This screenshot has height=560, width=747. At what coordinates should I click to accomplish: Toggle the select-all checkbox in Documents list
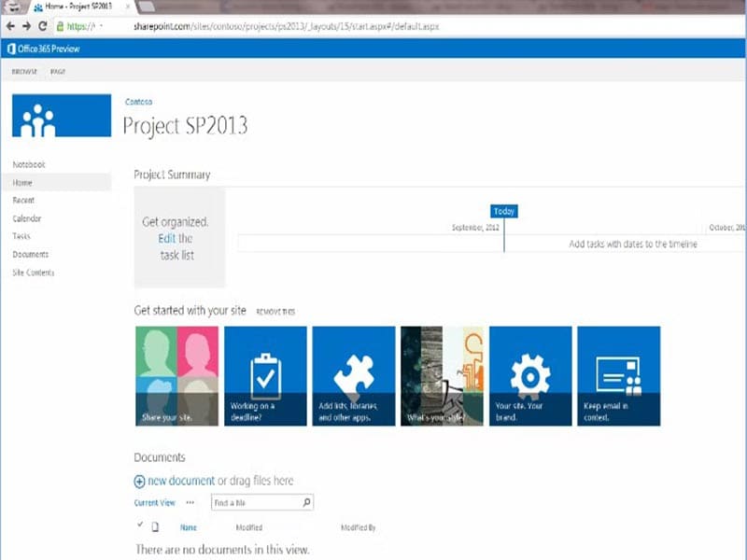138,526
